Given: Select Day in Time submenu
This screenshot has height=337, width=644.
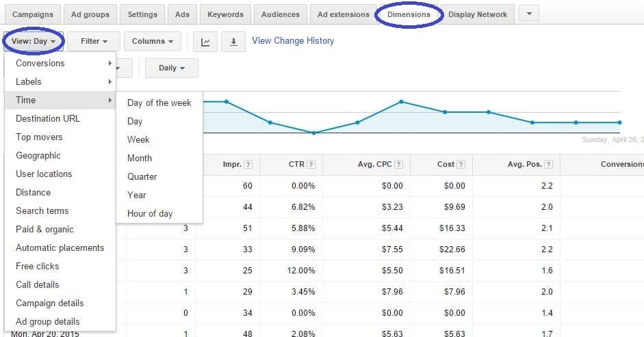Looking at the screenshot, I should click(159, 122).
